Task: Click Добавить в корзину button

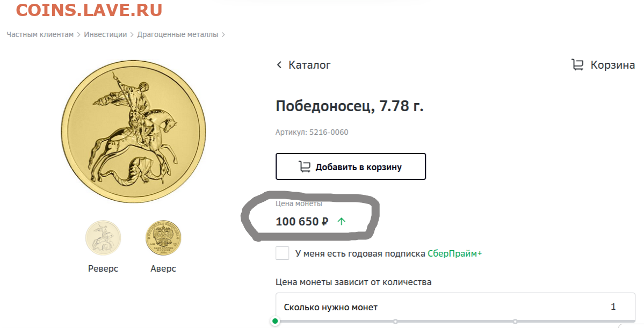Action: click(351, 166)
